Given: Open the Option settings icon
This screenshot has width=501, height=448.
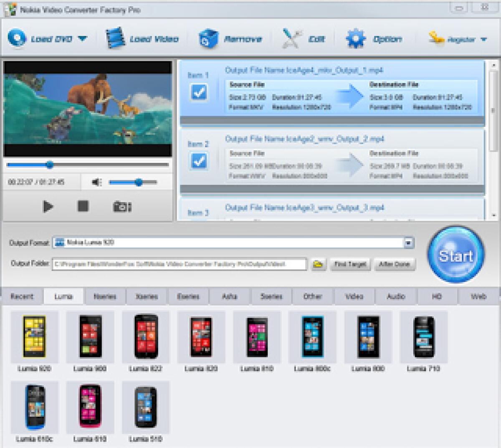Looking at the screenshot, I should pos(354,38).
